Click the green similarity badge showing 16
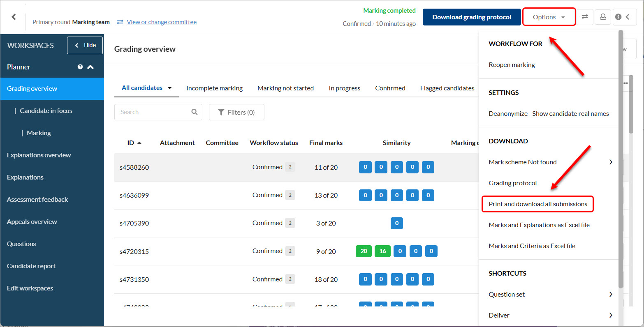 382,251
